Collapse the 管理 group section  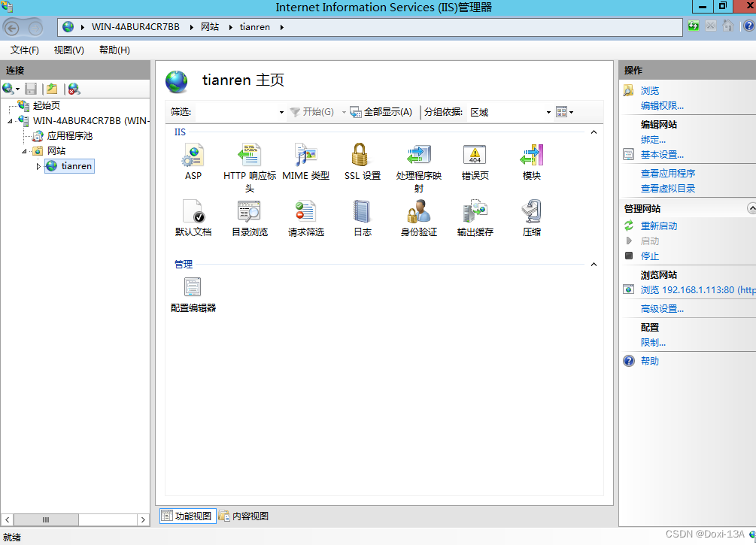pos(594,264)
